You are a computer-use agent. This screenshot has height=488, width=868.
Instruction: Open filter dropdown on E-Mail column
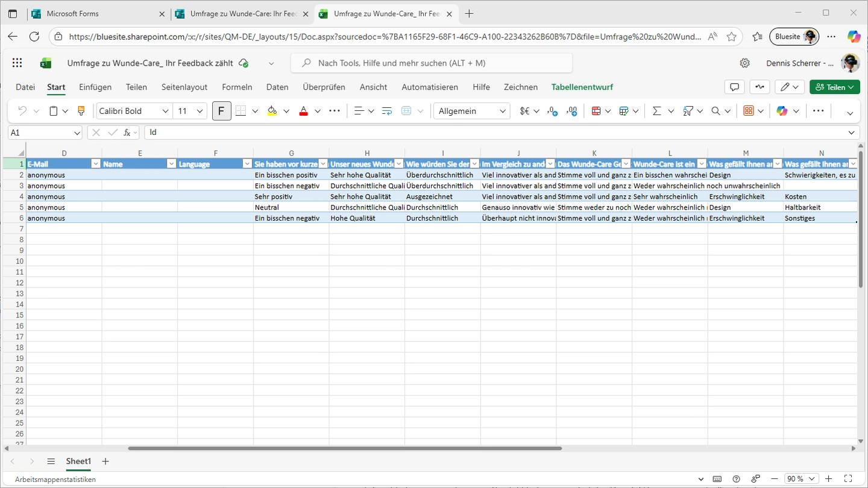[95, 164]
